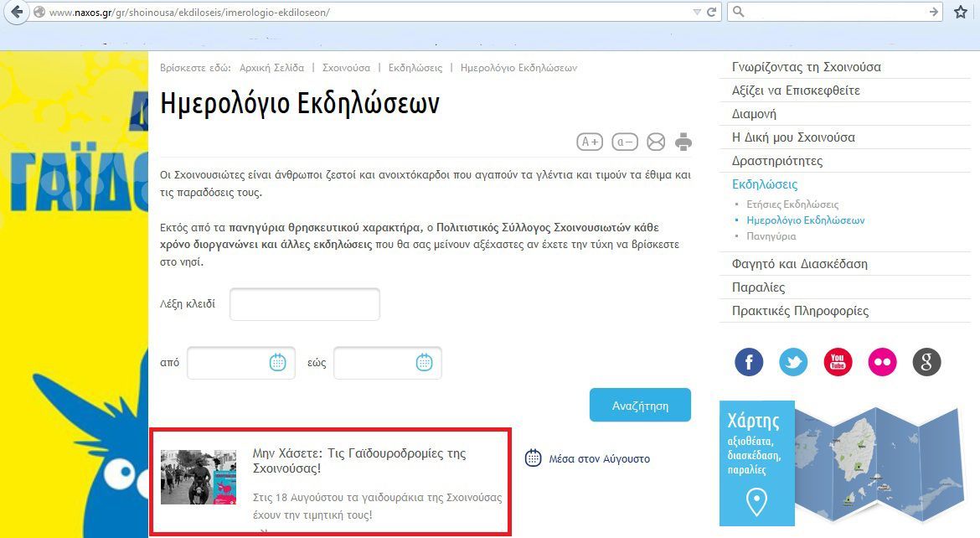Image resolution: width=980 pixels, height=538 pixels.
Task: Open the 'από' date picker calendar
Action: coord(278,362)
